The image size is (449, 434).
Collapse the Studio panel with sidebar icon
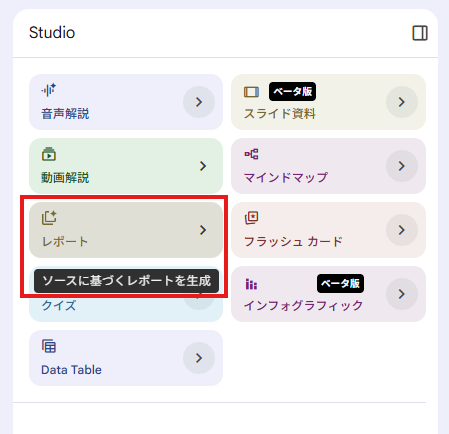(x=420, y=33)
